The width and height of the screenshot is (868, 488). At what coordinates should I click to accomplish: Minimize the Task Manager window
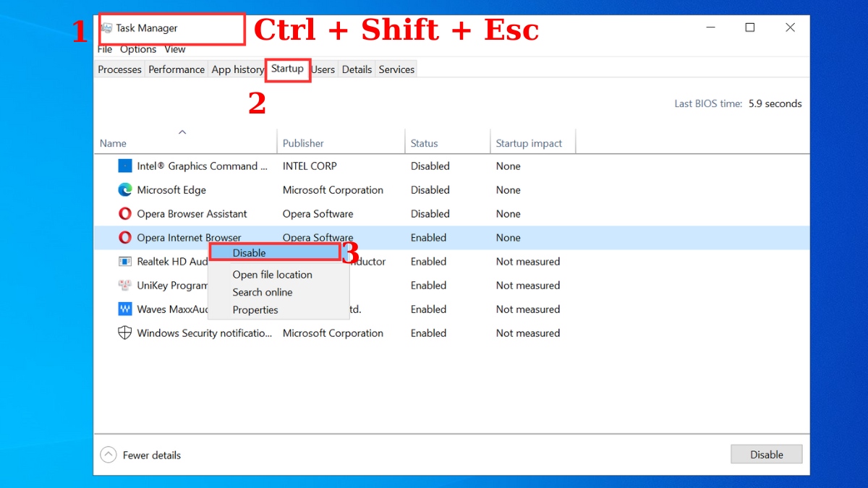coord(710,27)
